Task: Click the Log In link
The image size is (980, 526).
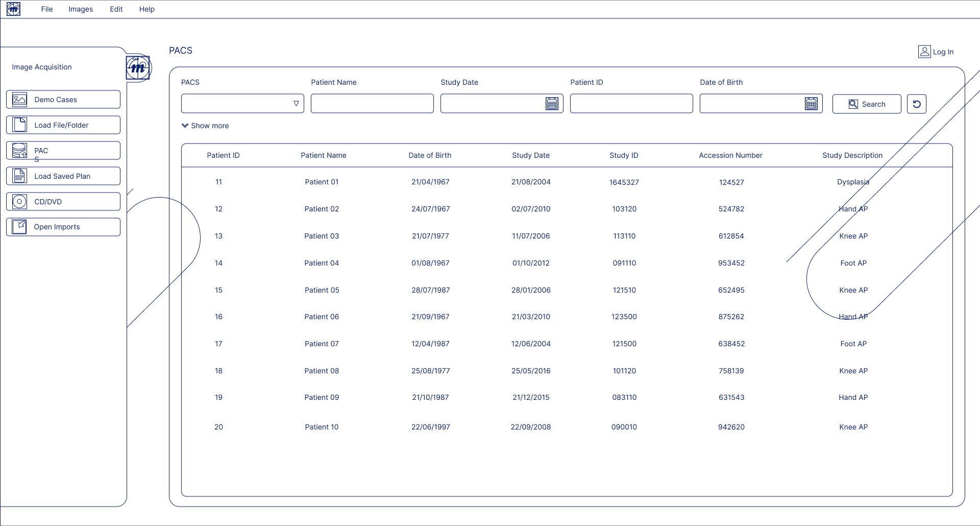Action: pyautogui.click(x=943, y=52)
